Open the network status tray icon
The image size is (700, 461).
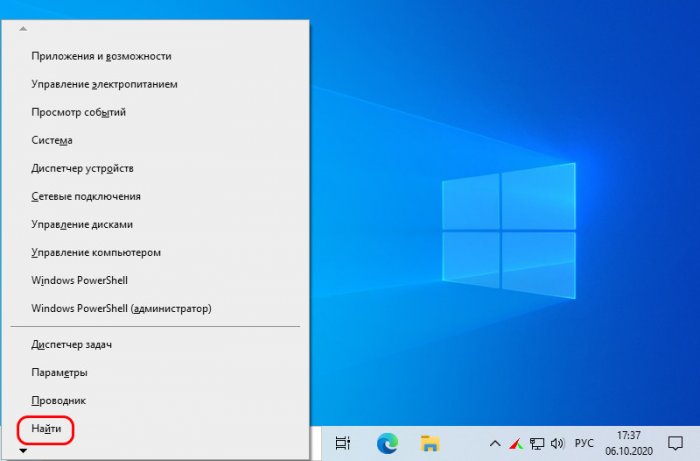(x=537, y=443)
